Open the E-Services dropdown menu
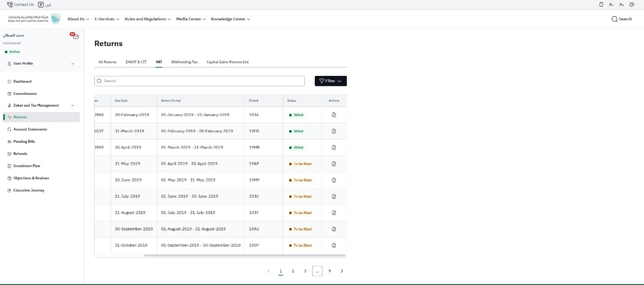644x285 pixels. pos(107,19)
